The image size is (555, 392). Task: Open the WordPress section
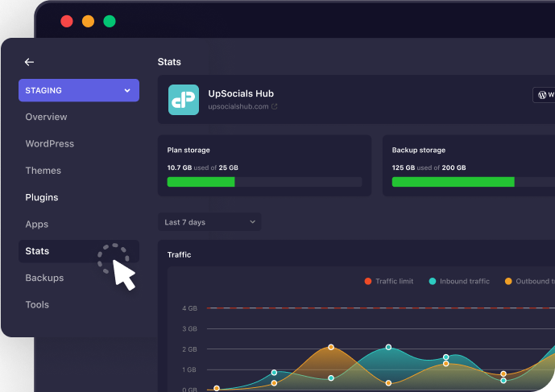pos(50,143)
